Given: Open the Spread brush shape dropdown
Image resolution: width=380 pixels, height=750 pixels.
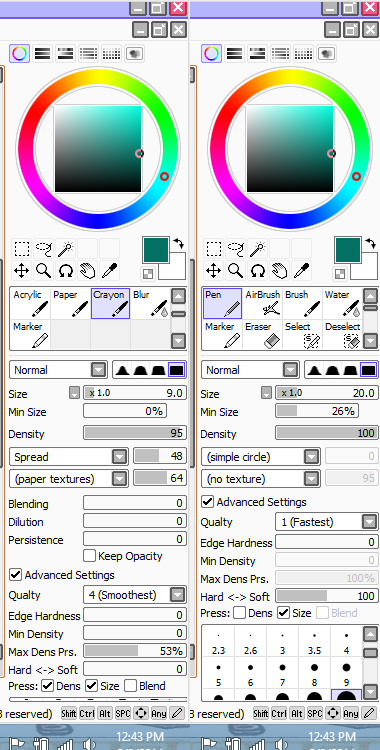Looking at the screenshot, I should click(69, 457).
